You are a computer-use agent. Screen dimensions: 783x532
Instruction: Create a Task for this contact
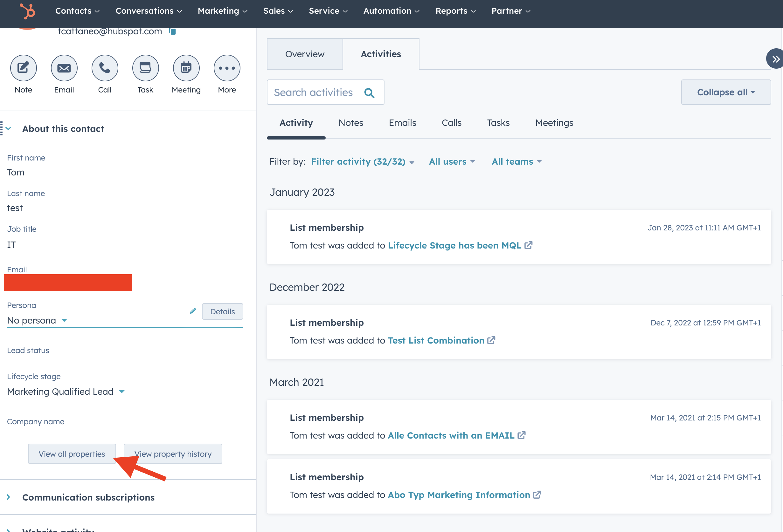click(145, 68)
